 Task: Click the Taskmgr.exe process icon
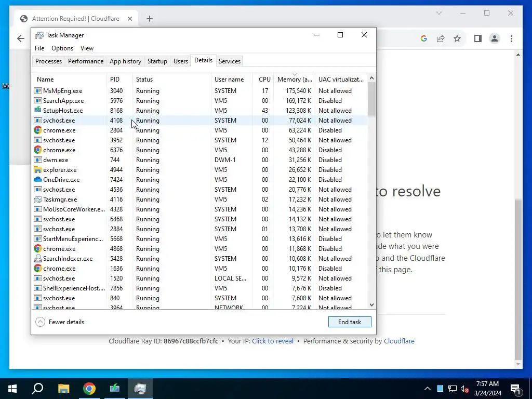coord(37,199)
